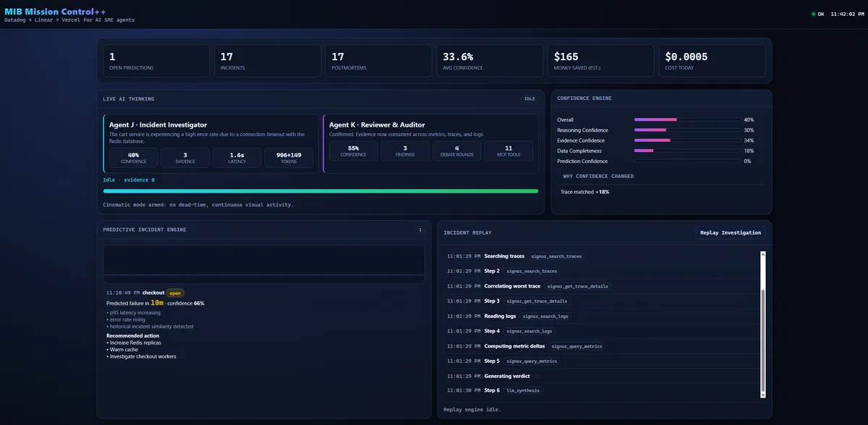Select Agent K · Reviewer & Auditor heading

[x=377, y=125]
